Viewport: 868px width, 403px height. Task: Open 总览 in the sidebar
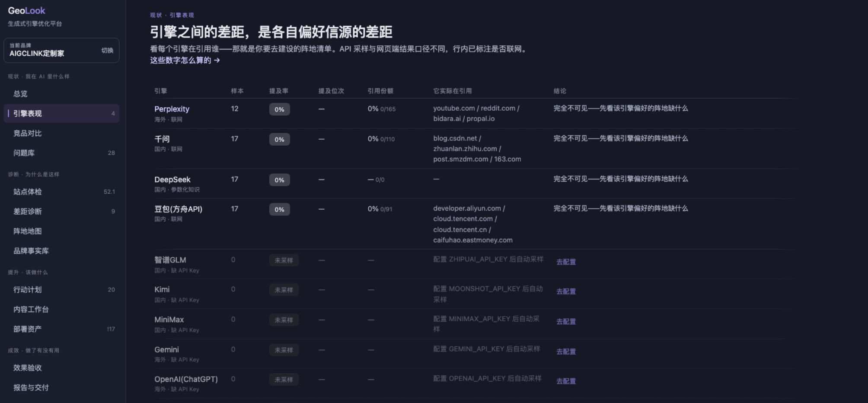[x=61, y=94]
